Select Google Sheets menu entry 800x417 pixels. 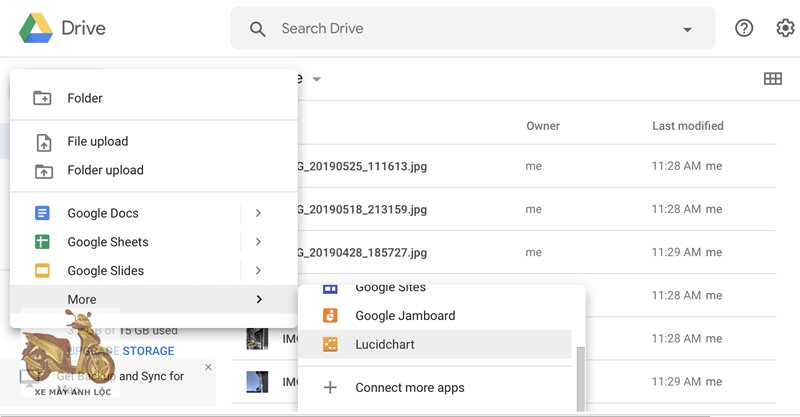154,241
